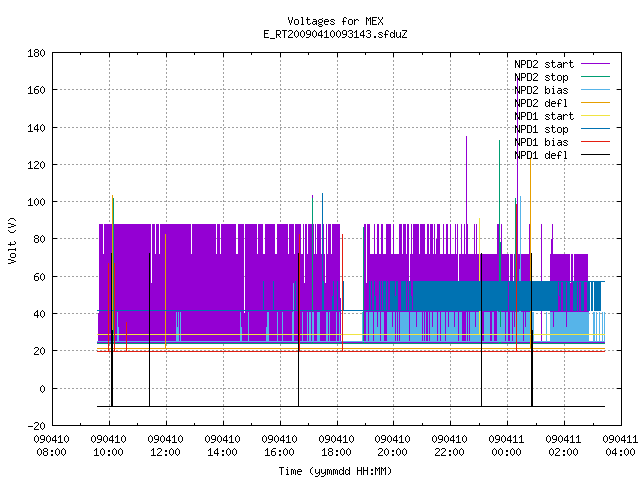Click the y-axis tick value 120

36,164
